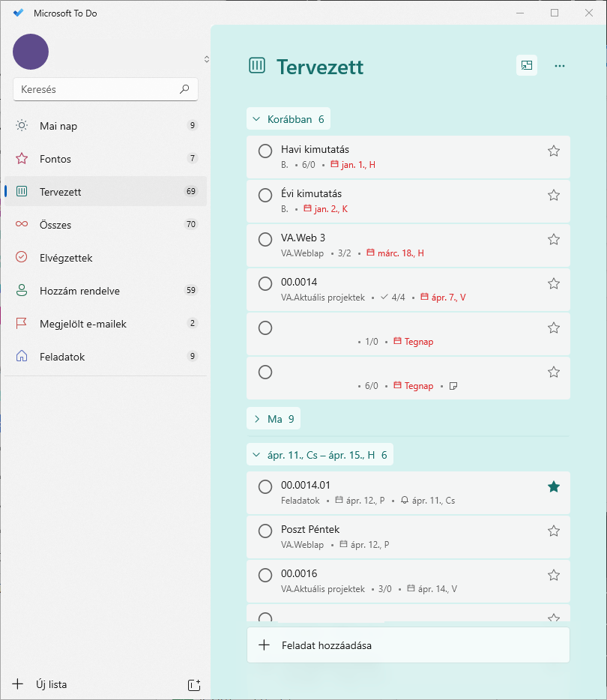The width and height of the screenshot is (607, 700).
Task: Complete the Évi kimutatás task circle
Action: (265, 196)
